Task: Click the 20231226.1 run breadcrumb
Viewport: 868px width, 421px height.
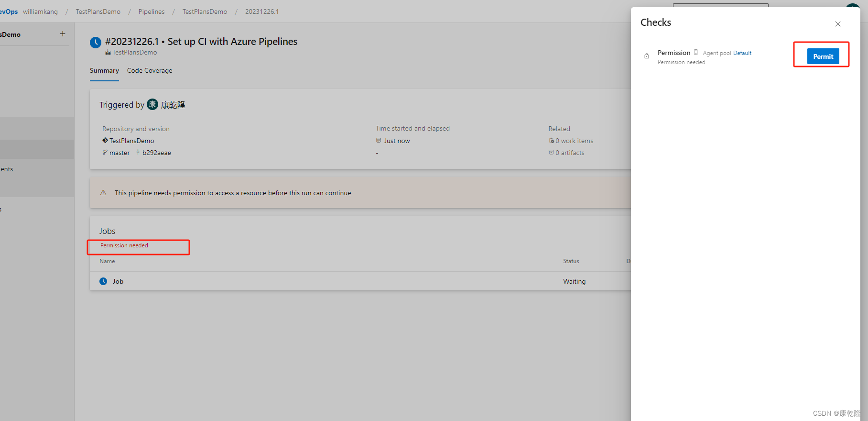Action: pos(262,11)
